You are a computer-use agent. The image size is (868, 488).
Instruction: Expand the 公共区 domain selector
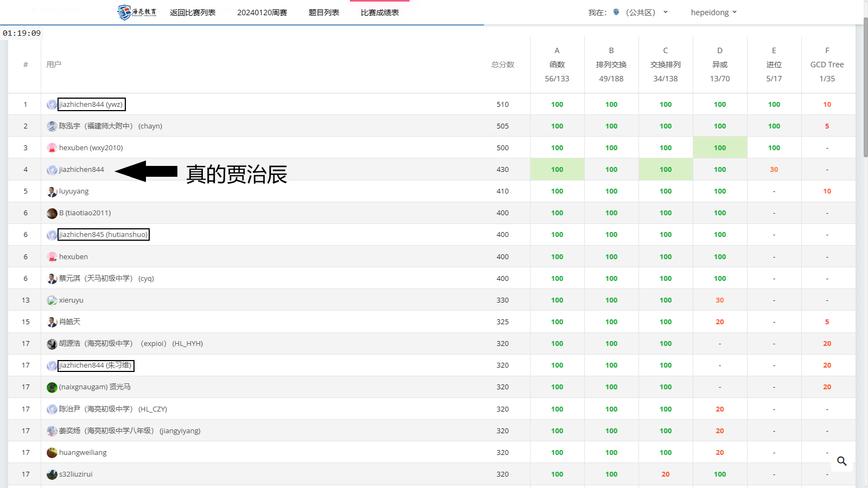pyautogui.click(x=640, y=12)
